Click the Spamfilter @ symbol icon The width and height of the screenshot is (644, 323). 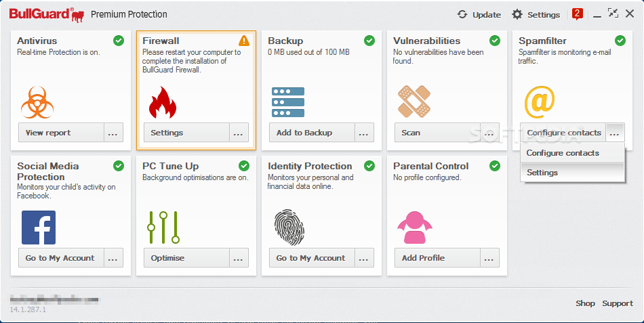(x=540, y=102)
